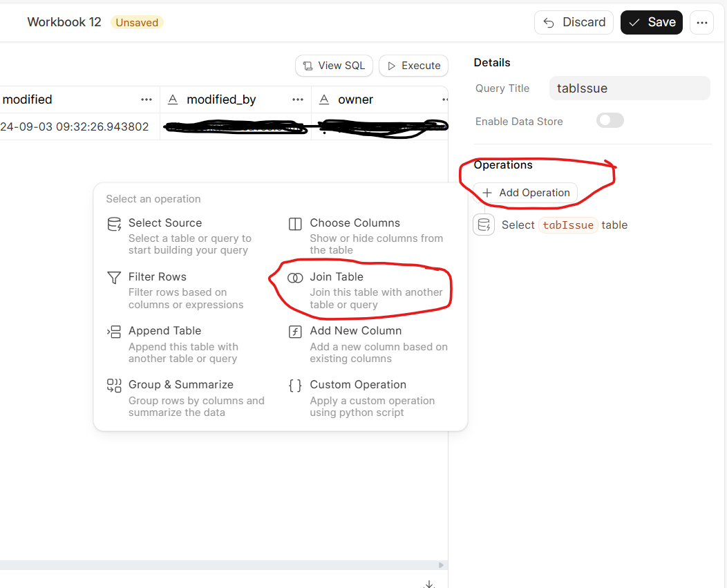Click the View SQL icon

click(308, 66)
